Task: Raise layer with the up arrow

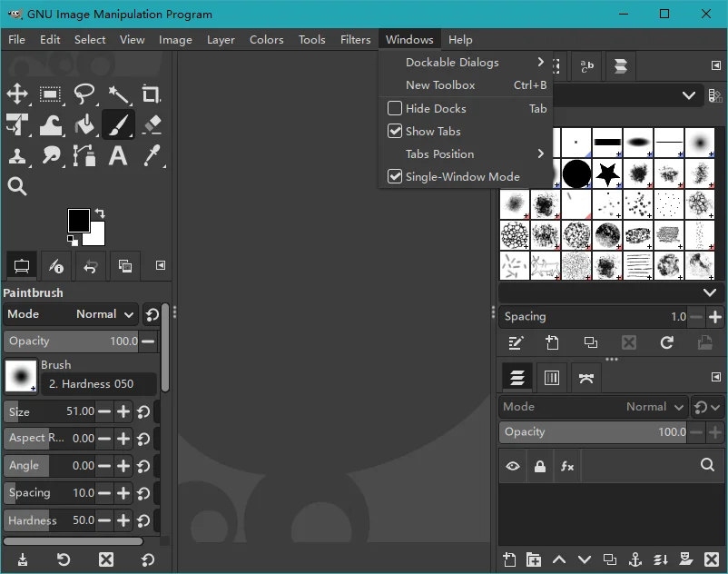Action: tap(559, 559)
